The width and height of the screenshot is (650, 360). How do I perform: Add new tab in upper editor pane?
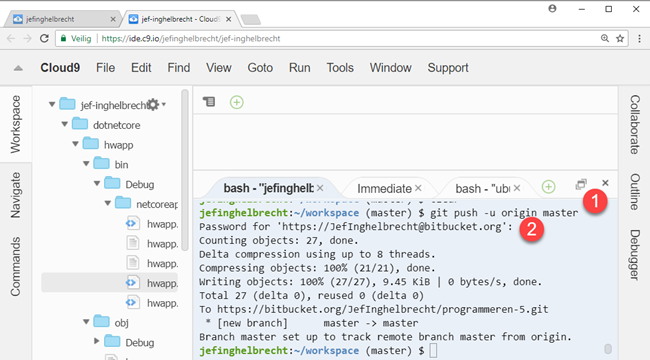(x=236, y=102)
